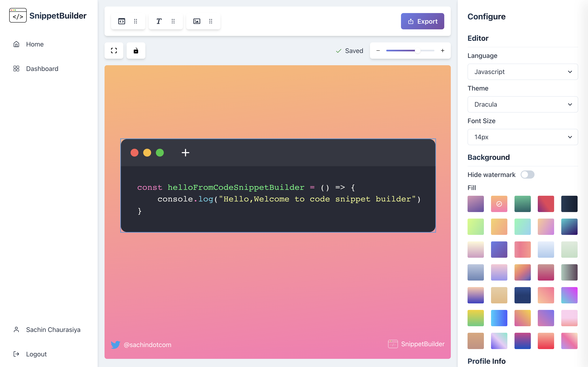Select the dark navy solid fill swatch
Image resolution: width=588 pixels, height=367 pixels.
tap(522, 295)
